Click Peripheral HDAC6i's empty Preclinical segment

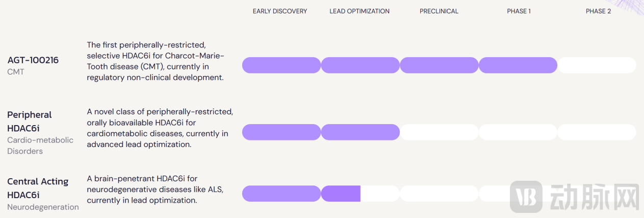point(439,132)
